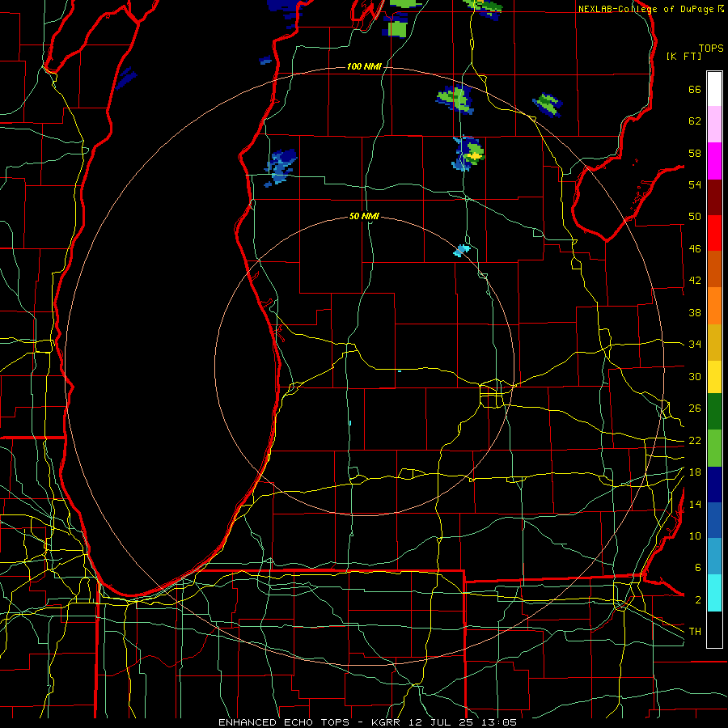Click the [K FT] units label
Viewport: 728px width, 728px height.
pos(684,56)
